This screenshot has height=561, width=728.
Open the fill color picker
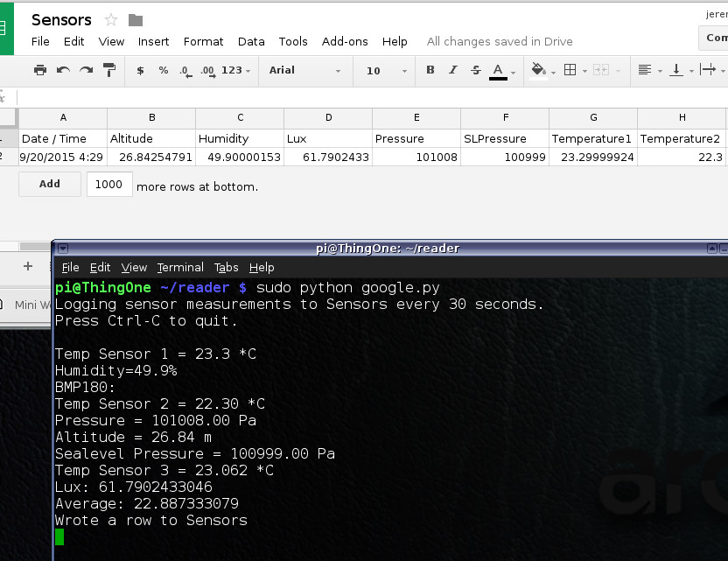click(540, 70)
